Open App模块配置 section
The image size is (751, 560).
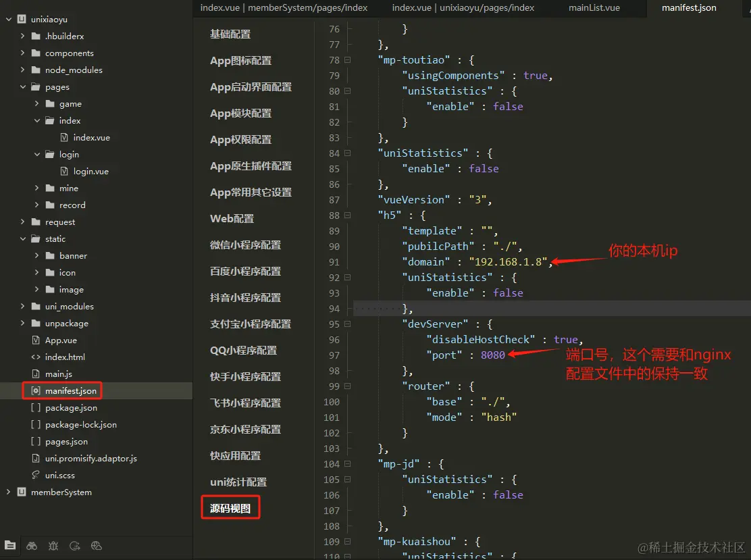click(241, 113)
